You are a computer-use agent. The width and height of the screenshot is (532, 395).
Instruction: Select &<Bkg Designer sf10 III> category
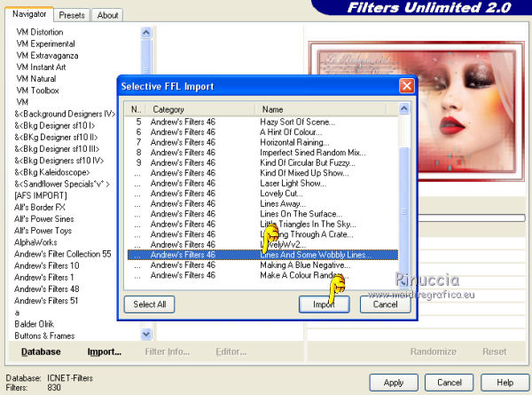[x=57, y=149]
